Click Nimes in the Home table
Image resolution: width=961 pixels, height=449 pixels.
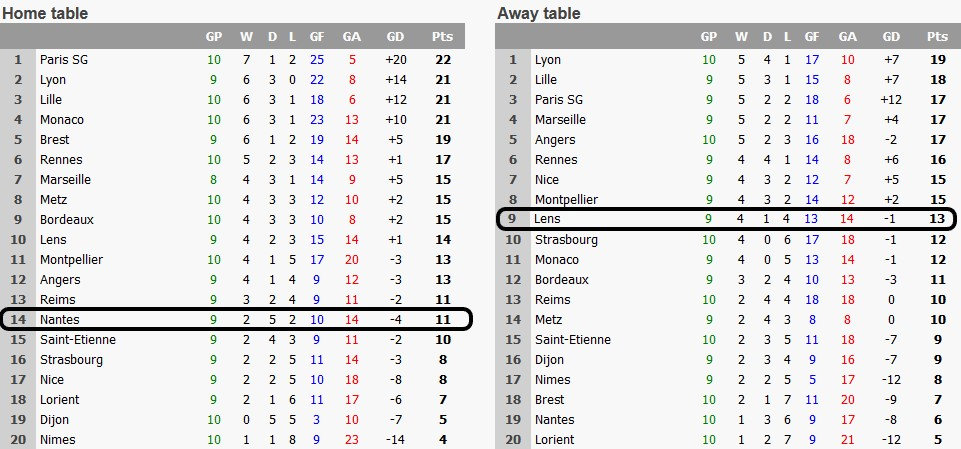[x=57, y=440]
